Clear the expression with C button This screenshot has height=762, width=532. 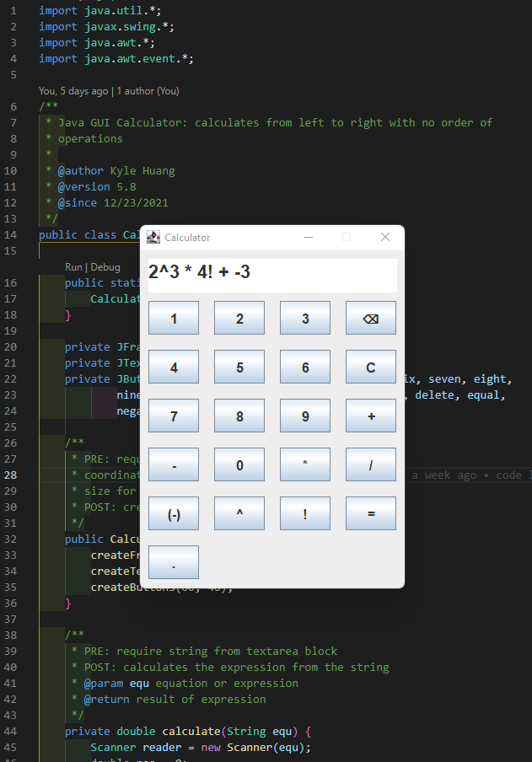click(x=371, y=367)
